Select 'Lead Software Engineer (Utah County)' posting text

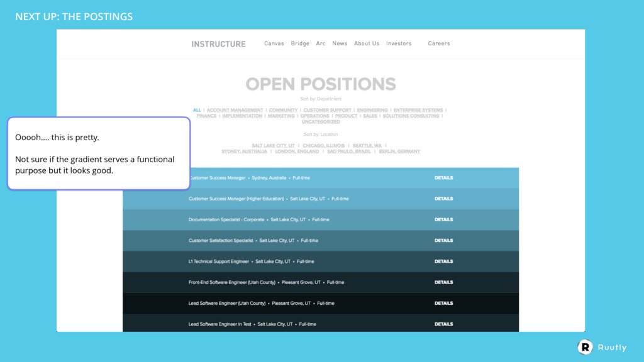(x=227, y=304)
